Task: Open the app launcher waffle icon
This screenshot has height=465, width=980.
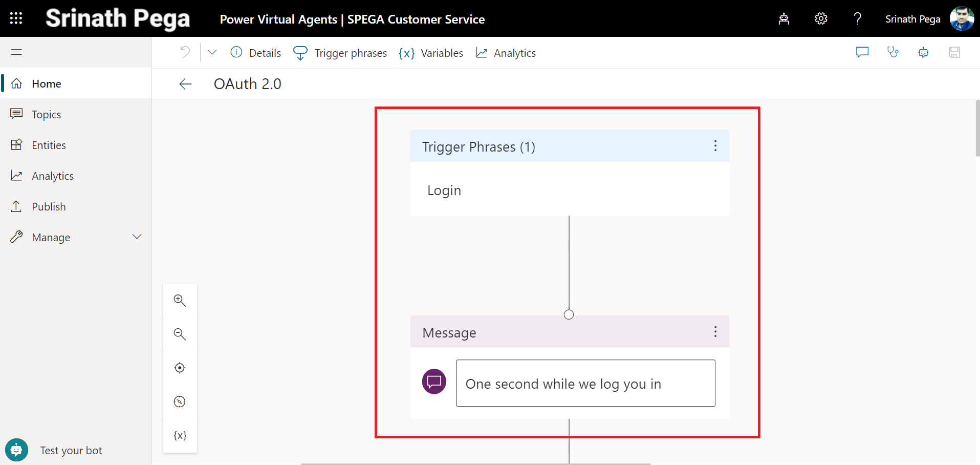Action: pos(16,18)
